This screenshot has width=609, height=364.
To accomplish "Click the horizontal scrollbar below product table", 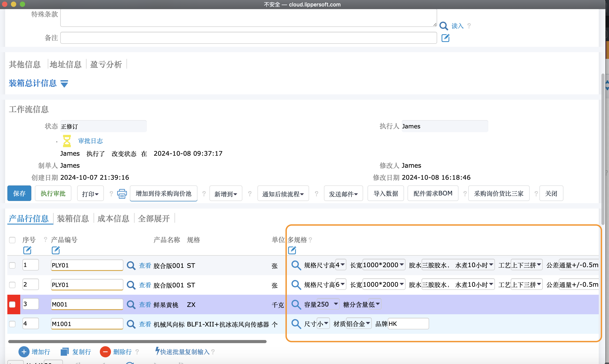I will coord(137,341).
